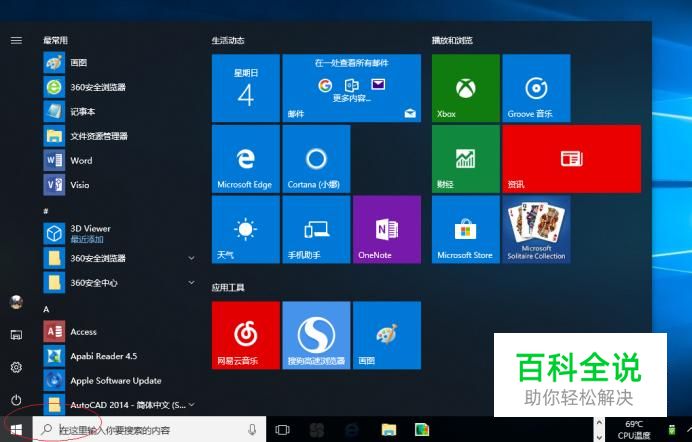Screen dimensions: 692x442
Task: Open the 天气 weather tile
Action: pyautogui.click(x=246, y=229)
